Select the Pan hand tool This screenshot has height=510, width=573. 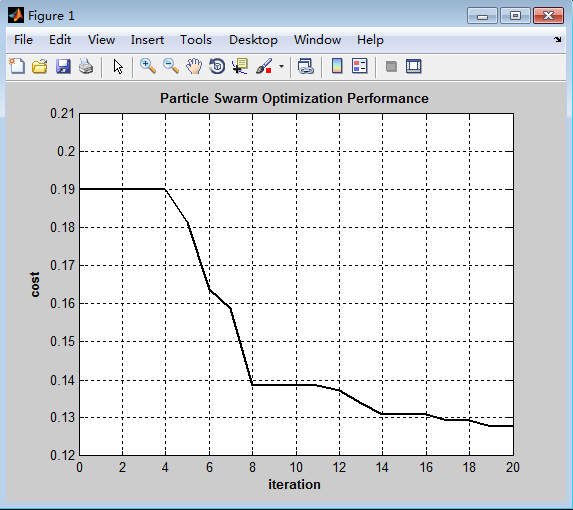point(194,66)
